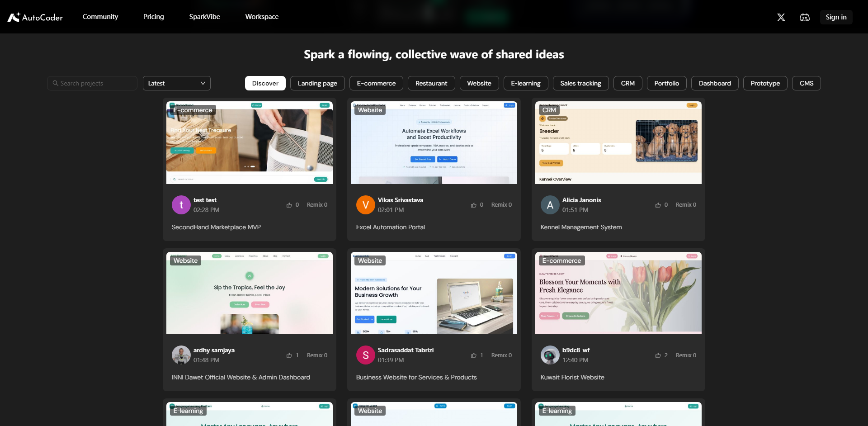Filter projects by E-commerce category

[376, 83]
